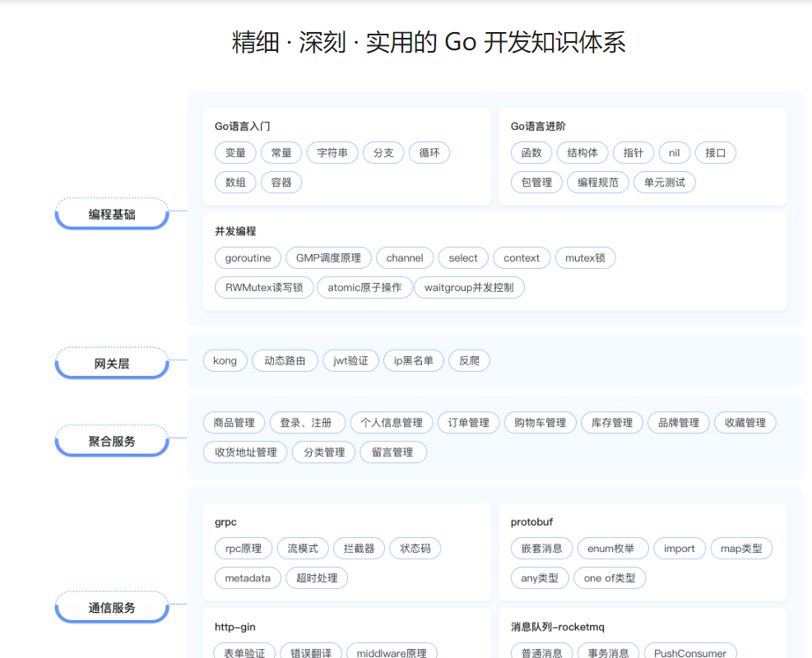Image resolution: width=812 pixels, height=658 pixels.
Task: 点击「聚合服务」分类节点
Action: pos(111,440)
